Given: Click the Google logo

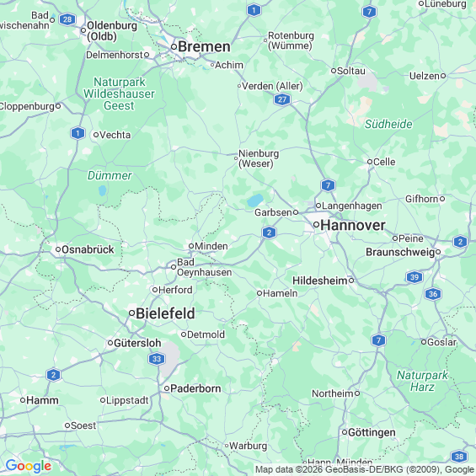Looking at the screenshot, I should (x=29, y=466).
